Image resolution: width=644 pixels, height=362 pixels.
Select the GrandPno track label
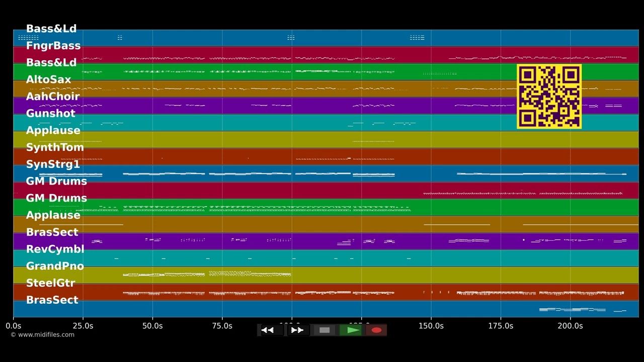[x=55, y=266]
